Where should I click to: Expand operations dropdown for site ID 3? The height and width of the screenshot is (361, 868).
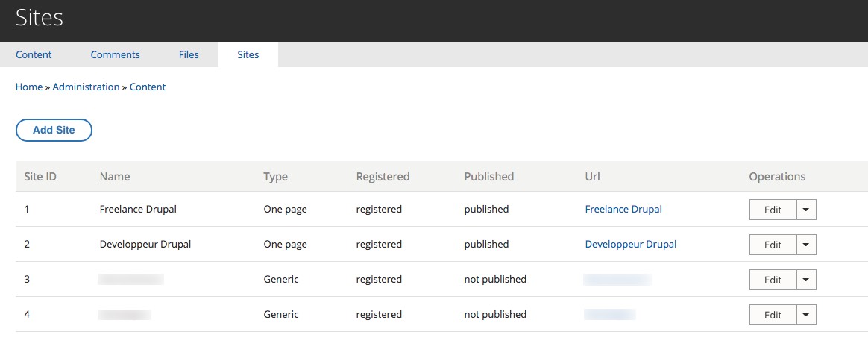pos(806,280)
